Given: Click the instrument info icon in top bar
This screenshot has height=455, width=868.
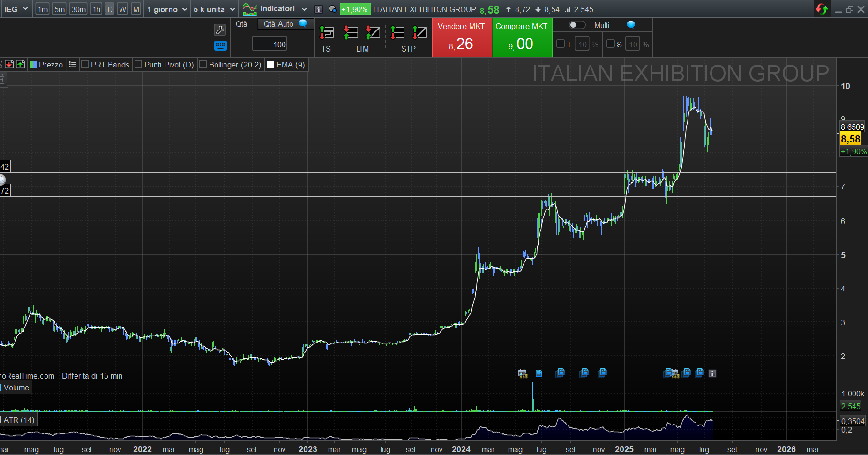Looking at the screenshot, I should pyautogui.click(x=319, y=9).
